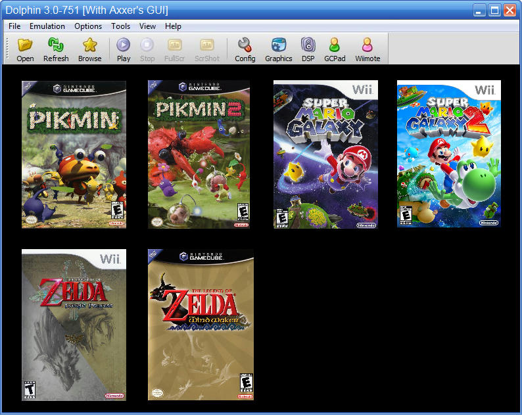Screen dimensions: 522x420
Task: Select the Super Mario Galaxy 2 cover
Action: coord(449,154)
